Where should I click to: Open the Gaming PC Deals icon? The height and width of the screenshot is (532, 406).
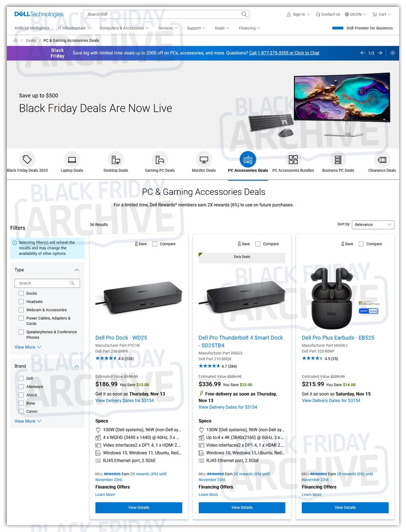coord(160,160)
